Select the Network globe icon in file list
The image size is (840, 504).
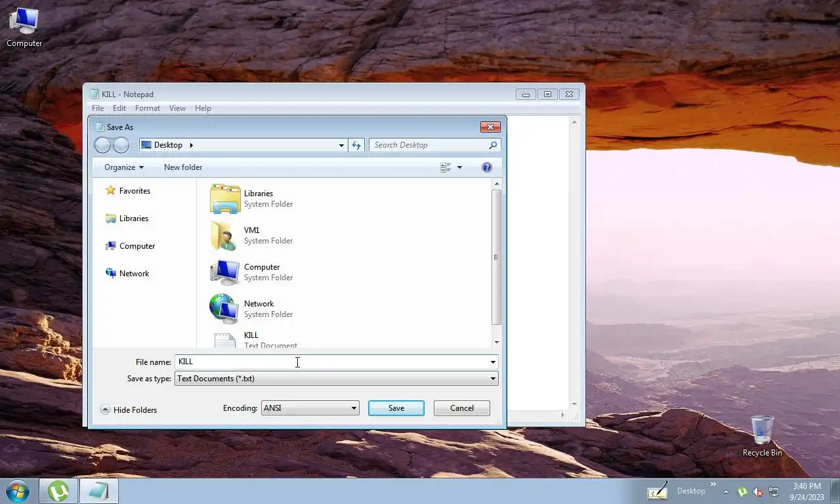point(225,308)
